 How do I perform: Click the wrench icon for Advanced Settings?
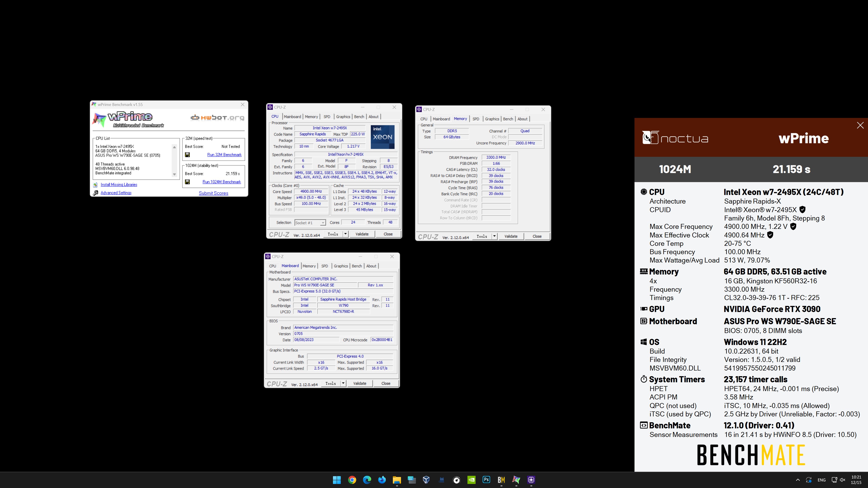coord(95,193)
